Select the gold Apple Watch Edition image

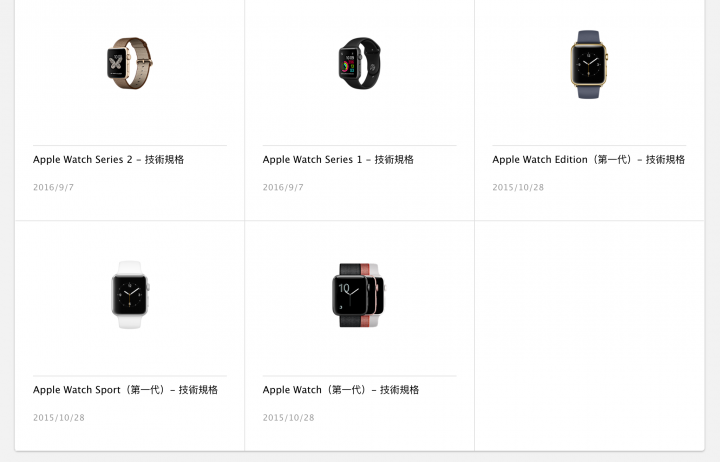pyautogui.click(x=589, y=64)
